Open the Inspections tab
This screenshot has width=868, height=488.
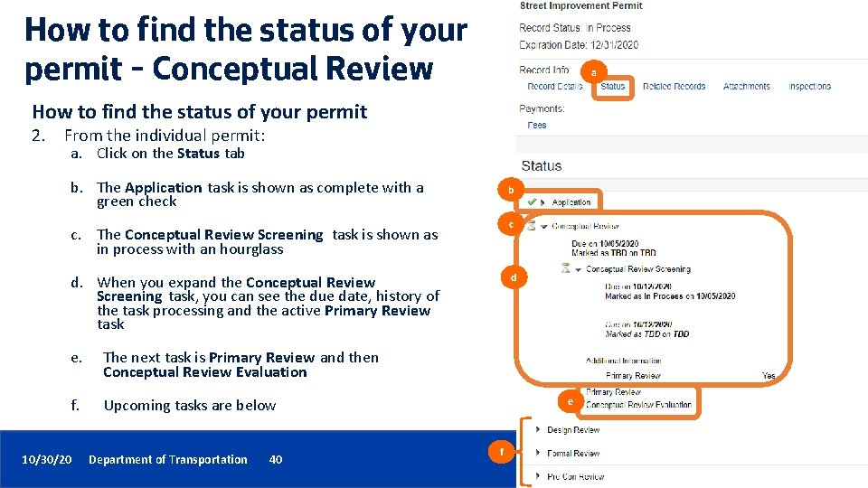[809, 87]
